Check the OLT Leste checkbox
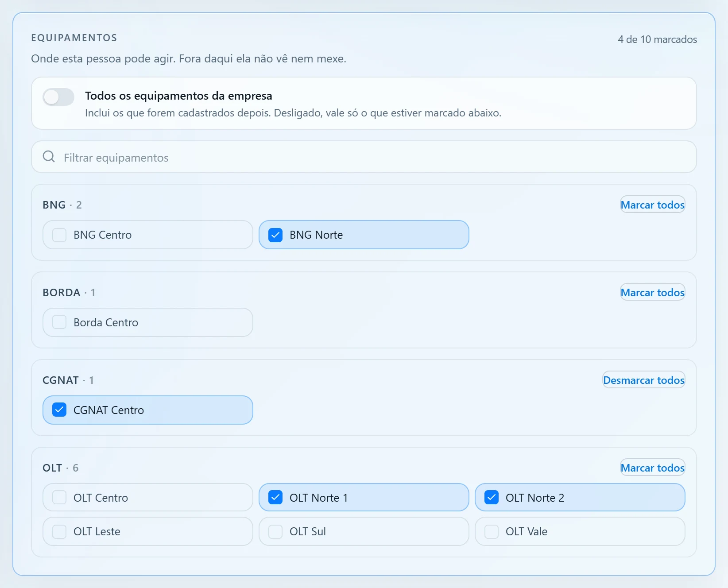 point(59,531)
